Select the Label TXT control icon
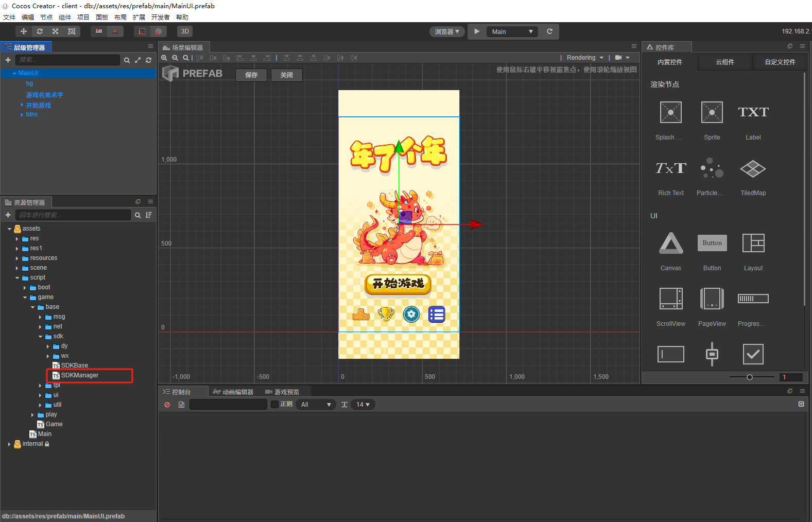Image resolution: width=812 pixels, height=522 pixels. pos(753,112)
